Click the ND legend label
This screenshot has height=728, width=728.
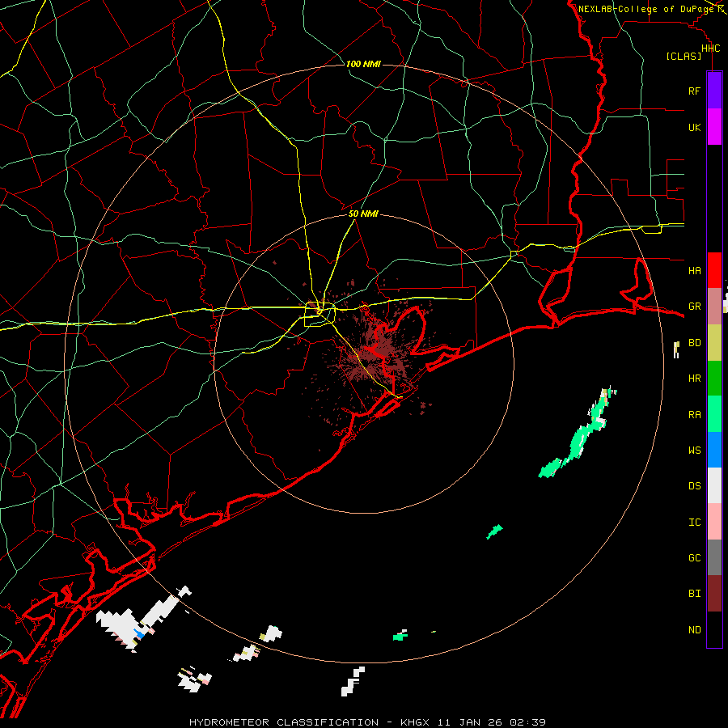(x=694, y=630)
